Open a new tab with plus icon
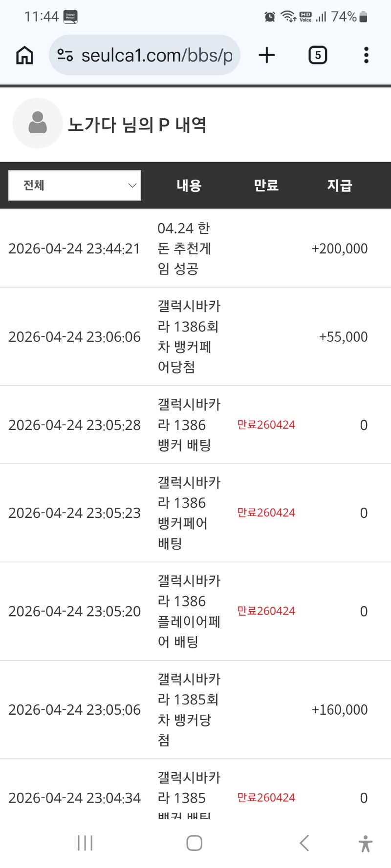The width and height of the screenshot is (391, 868). pyautogui.click(x=267, y=55)
